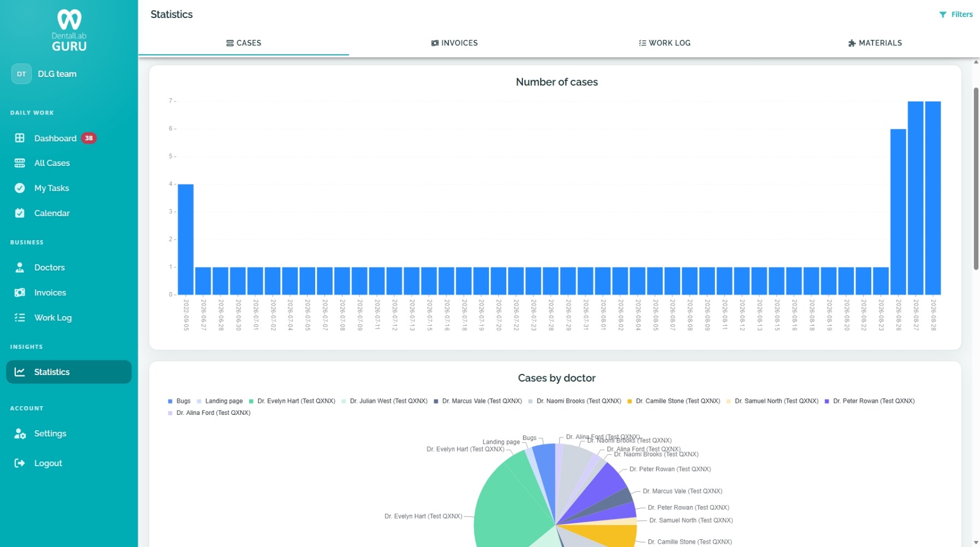This screenshot has height=547, width=980.
Task: Open the DLG team avatar badge
Action: pyautogui.click(x=21, y=74)
